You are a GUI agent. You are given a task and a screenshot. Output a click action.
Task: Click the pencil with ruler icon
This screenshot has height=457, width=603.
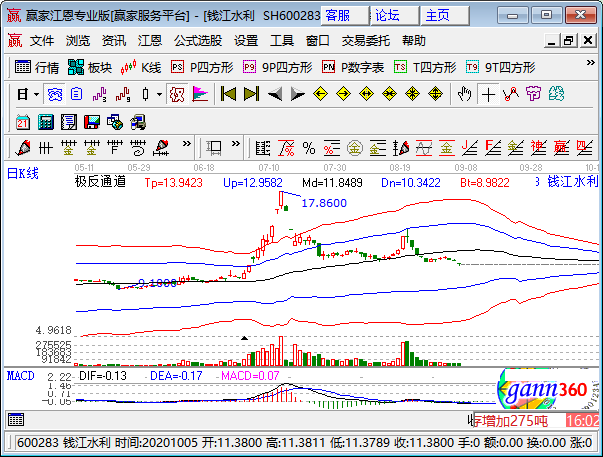[161, 148]
